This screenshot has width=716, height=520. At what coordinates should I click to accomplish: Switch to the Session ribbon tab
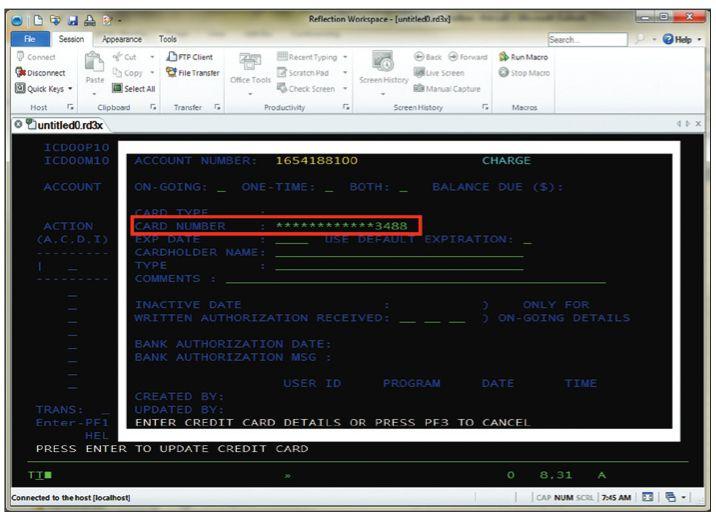click(x=71, y=39)
